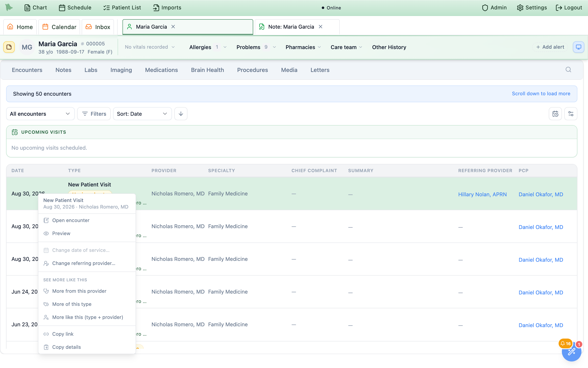588x368 pixels.
Task: Click the monitor display icon near Add alert
Action: point(579,47)
